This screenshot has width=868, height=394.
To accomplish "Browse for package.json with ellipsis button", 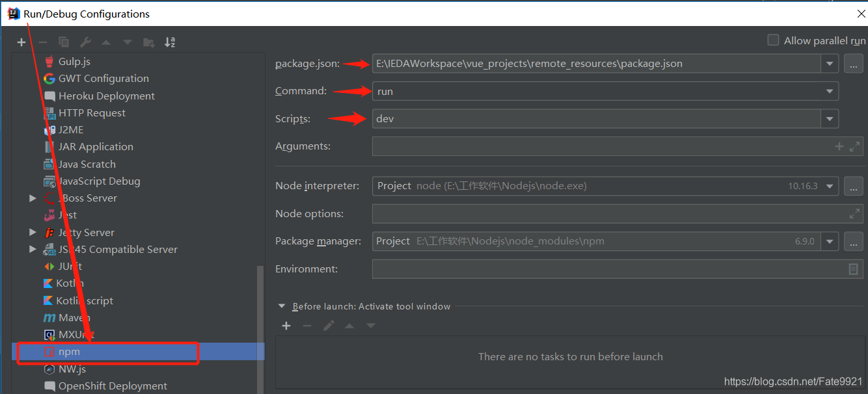I will [854, 64].
